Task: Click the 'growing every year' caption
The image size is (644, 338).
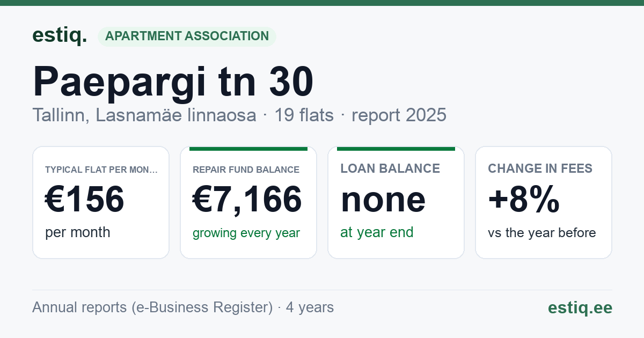Action: pos(246,233)
